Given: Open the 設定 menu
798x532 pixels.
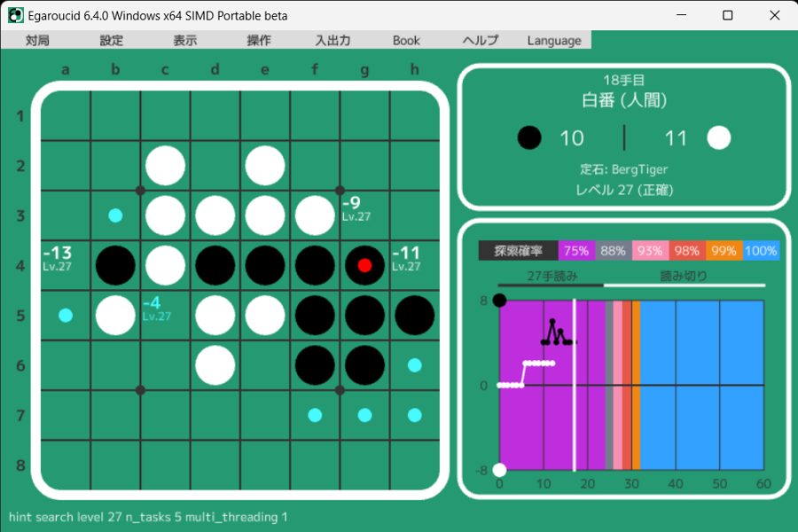Looking at the screenshot, I should coord(112,40).
